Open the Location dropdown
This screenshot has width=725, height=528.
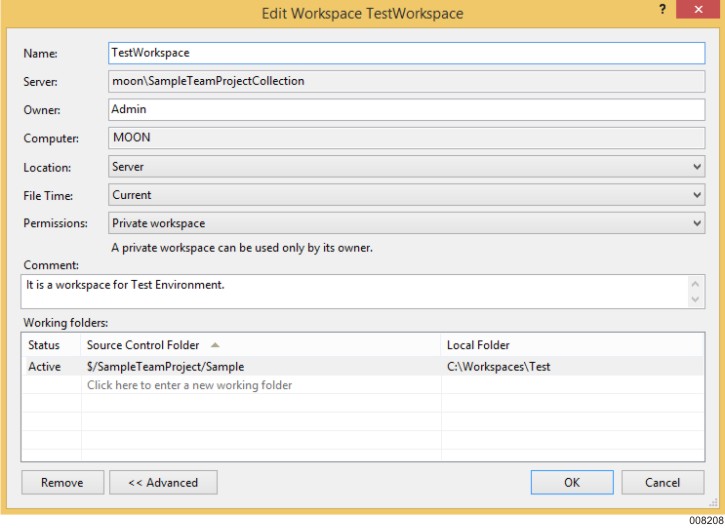407,166
